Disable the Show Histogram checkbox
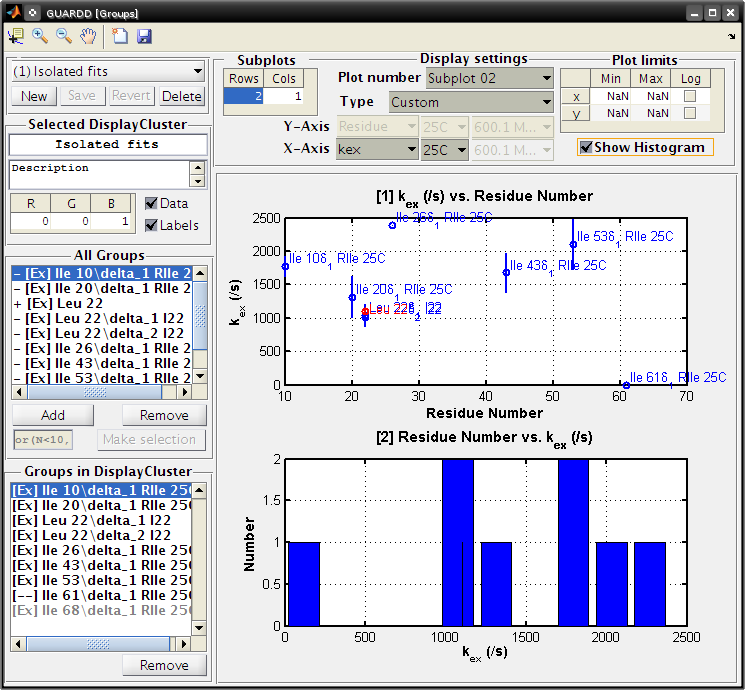 (586, 147)
